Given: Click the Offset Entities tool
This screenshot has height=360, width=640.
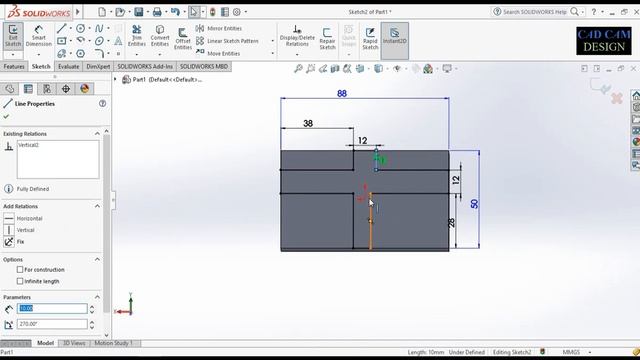Looking at the screenshot, I should (182, 39).
